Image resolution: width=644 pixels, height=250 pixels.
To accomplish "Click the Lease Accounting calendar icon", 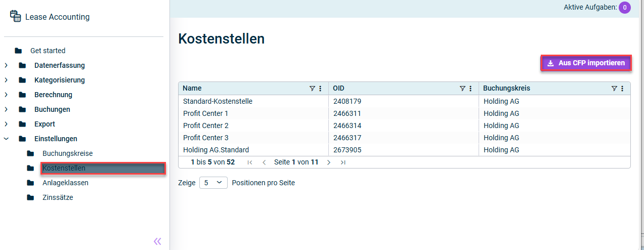I will (15, 16).
